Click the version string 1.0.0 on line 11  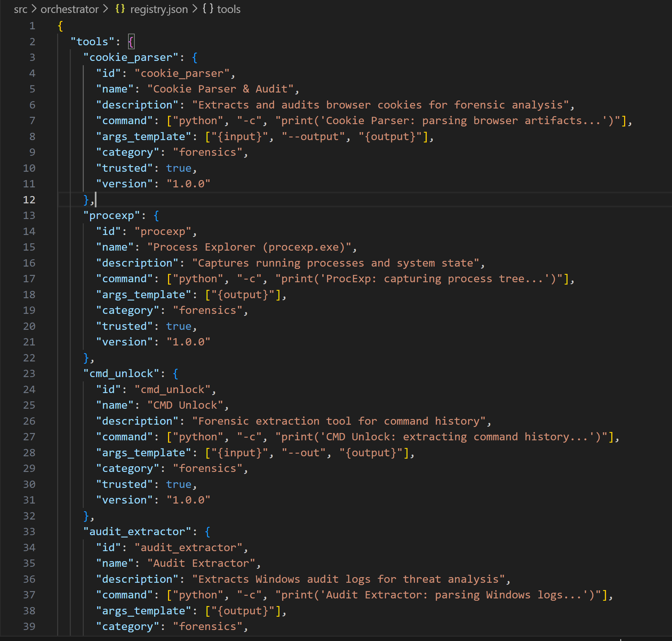click(x=188, y=183)
